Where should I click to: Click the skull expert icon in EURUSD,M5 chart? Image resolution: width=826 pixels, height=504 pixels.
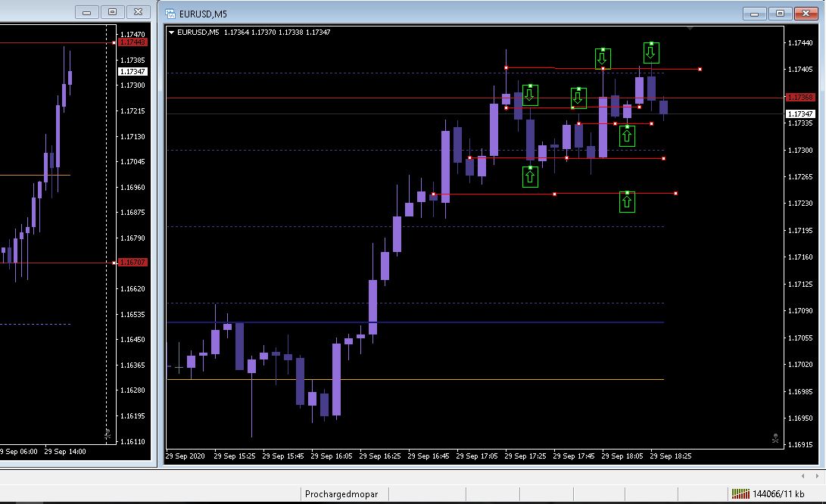pyautogui.click(x=775, y=438)
